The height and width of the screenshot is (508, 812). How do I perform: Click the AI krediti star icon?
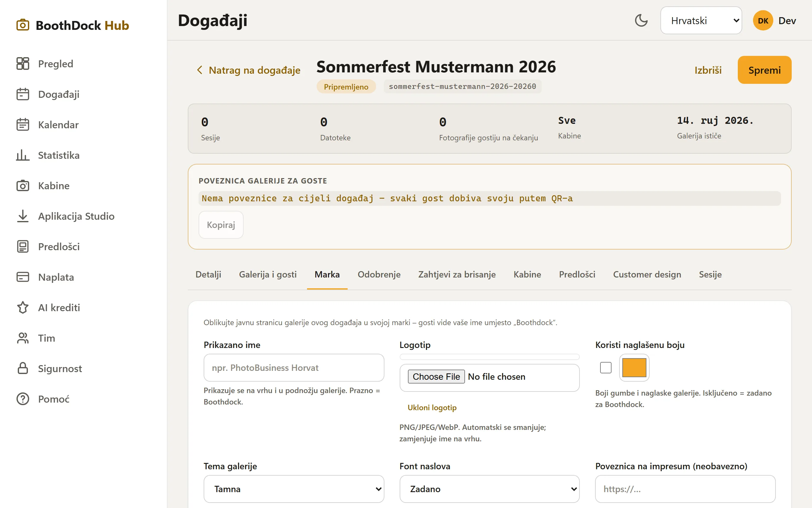coord(23,307)
